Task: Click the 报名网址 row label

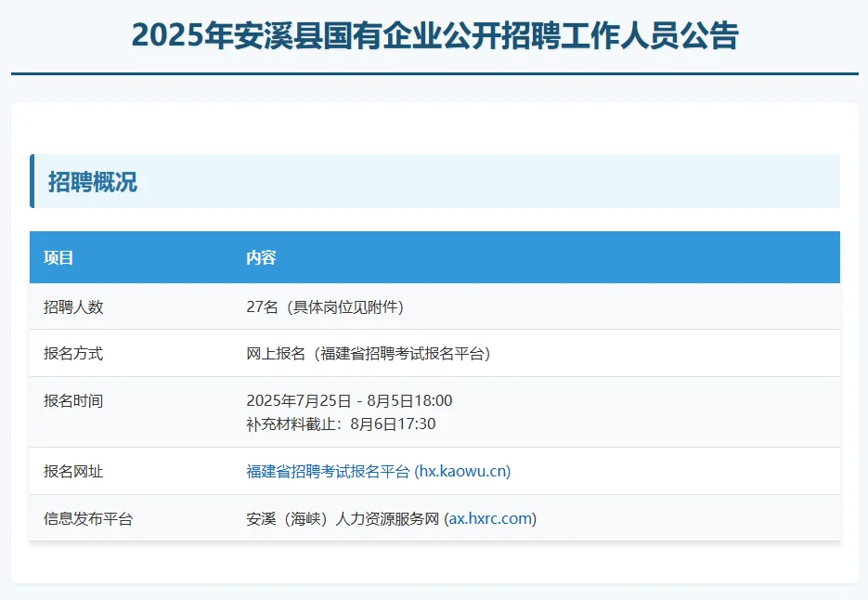Action: tap(73, 472)
